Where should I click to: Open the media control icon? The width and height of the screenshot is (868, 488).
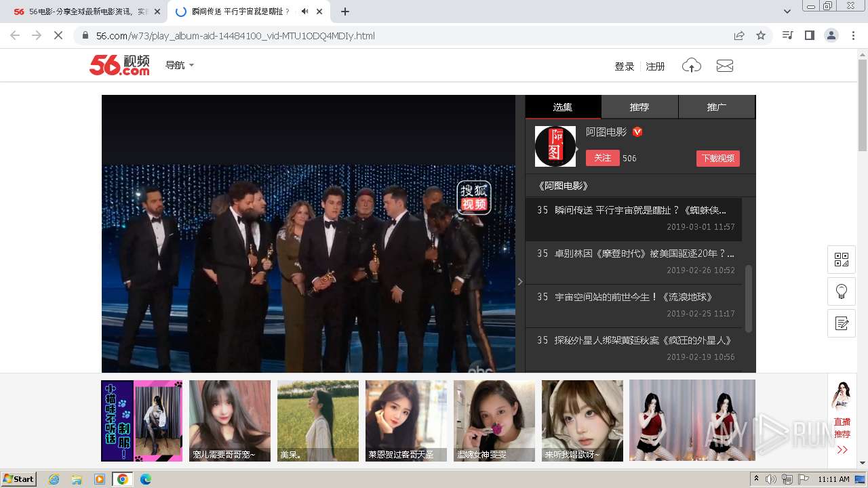(x=787, y=35)
